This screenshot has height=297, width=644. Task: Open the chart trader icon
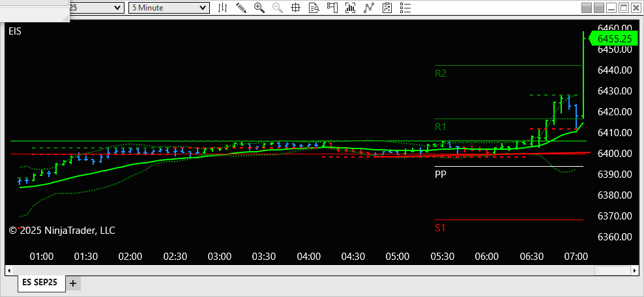(x=332, y=7)
